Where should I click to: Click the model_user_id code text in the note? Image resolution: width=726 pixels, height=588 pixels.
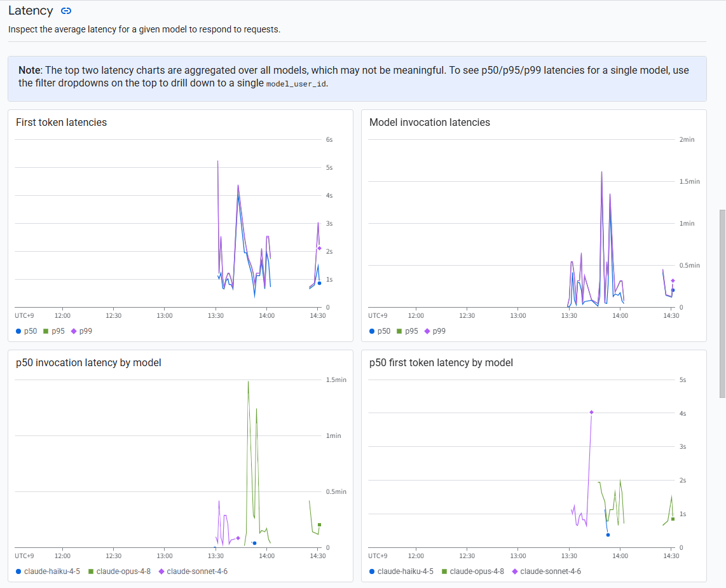[x=296, y=85]
